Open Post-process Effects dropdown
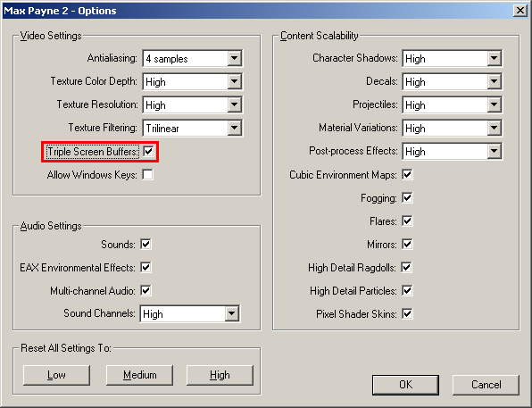Image resolution: width=532 pixels, height=408 pixels. tap(452, 151)
